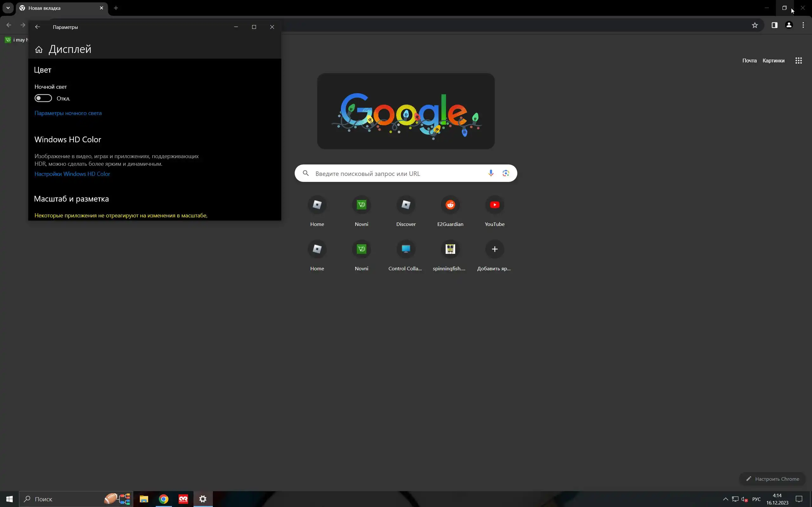Viewport: 812px width, 507px height.
Task: Click voice search microphone icon
Action: pos(491,173)
